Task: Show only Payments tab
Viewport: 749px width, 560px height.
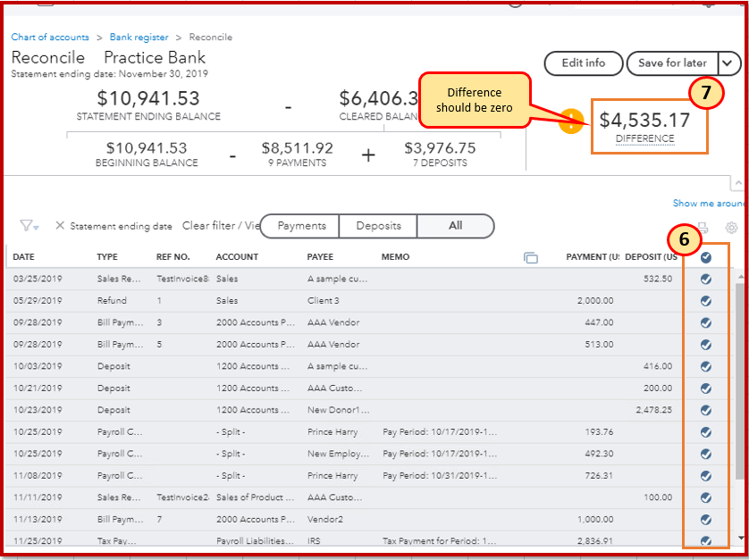Action: [301, 226]
